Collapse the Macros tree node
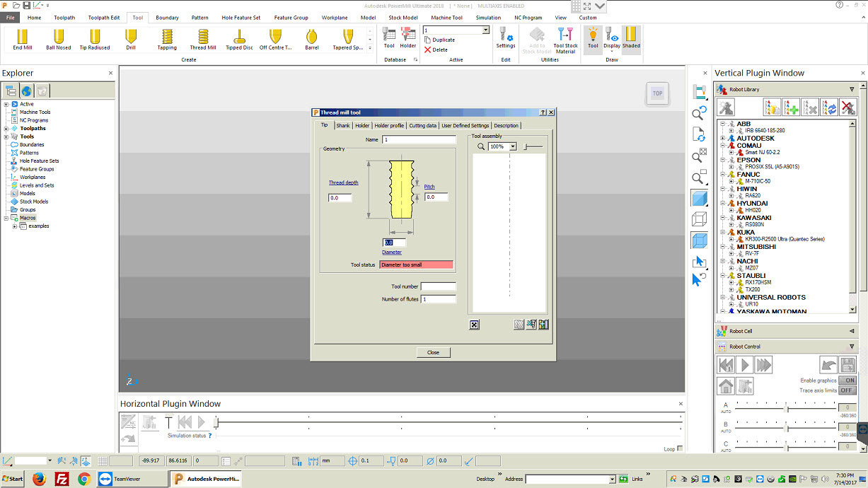 tap(6, 218)
